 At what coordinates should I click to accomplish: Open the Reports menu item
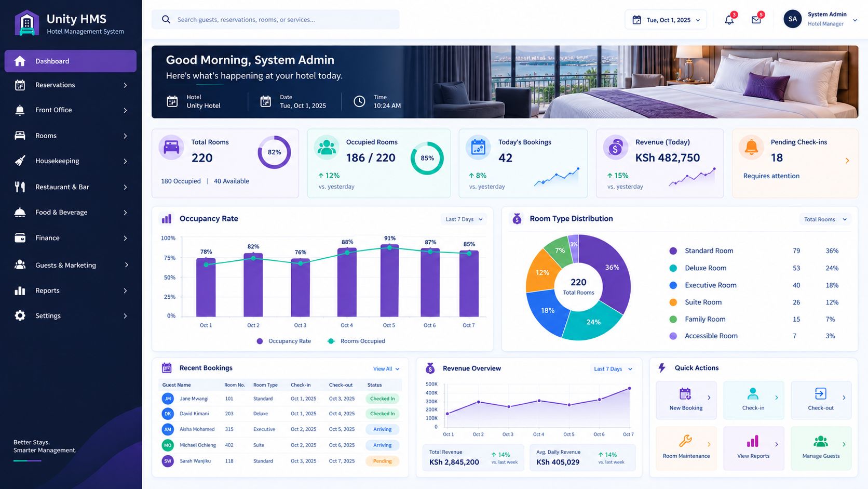[x=71, y=290]
